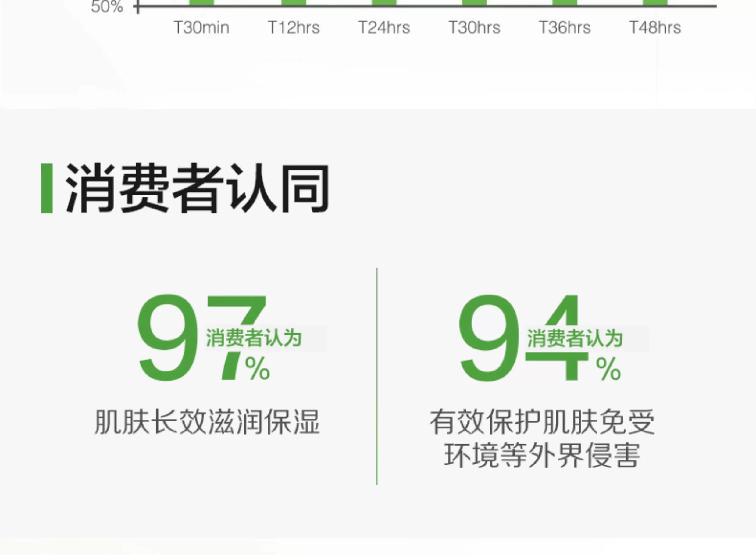Viewport: 756px width, 555px height.
Task: Click the T36hrs axis label
Action: [x=565, y=27]
